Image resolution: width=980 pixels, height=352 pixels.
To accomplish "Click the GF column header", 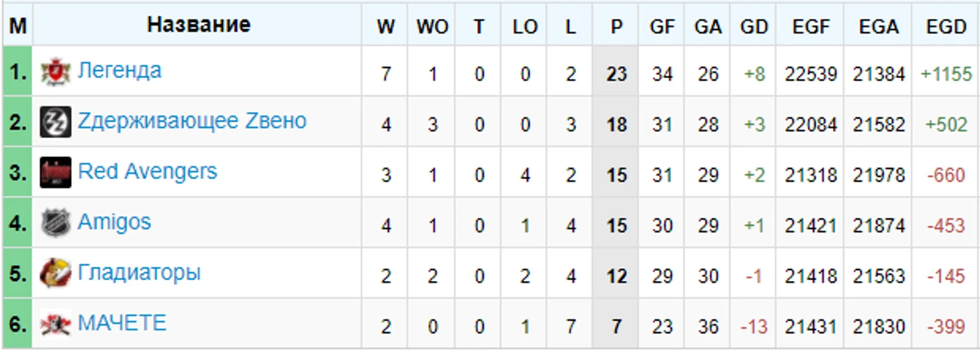I will [x=662, y=26].
